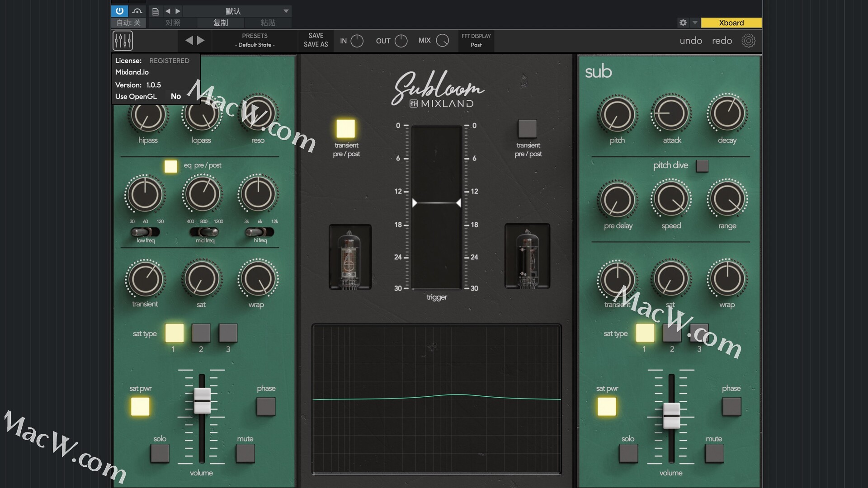Screen dimensions: 868x488
Task: Click the left vacuum tube image
Action: coord(350,257)
